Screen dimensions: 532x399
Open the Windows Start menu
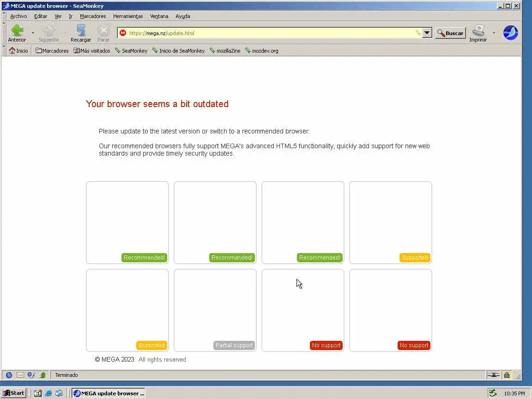pyautogui.click(x=14, y=393)
